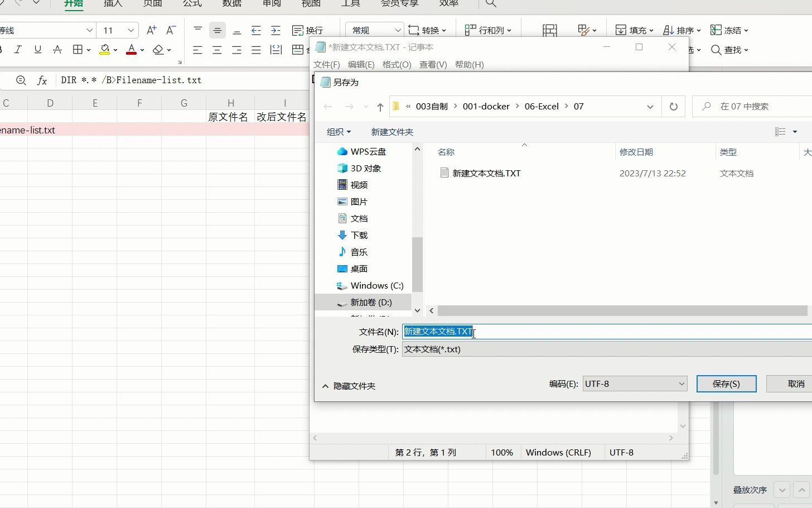This screenshot has height=508, width=812.
Task: Click the cell borders icon
Action: coord(78,50)
